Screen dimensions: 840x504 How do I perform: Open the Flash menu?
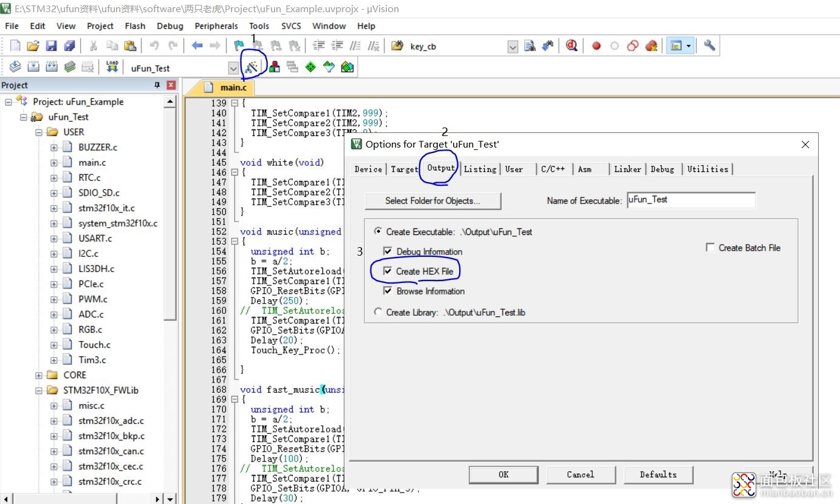pos(135,26)
